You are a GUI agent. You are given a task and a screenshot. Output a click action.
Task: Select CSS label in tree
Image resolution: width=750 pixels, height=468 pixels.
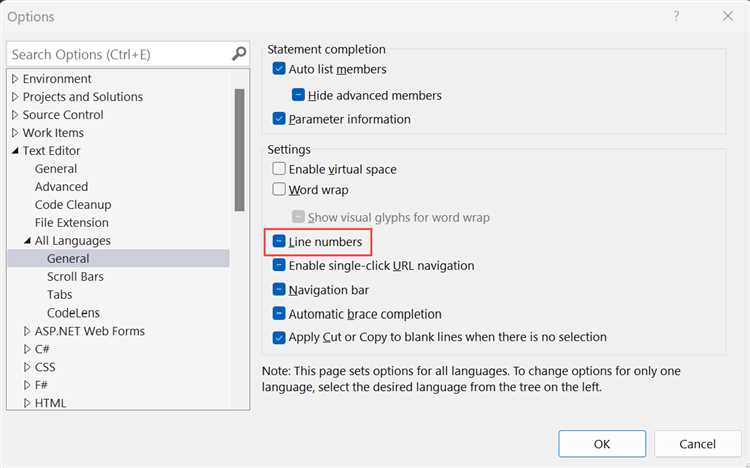45,367
